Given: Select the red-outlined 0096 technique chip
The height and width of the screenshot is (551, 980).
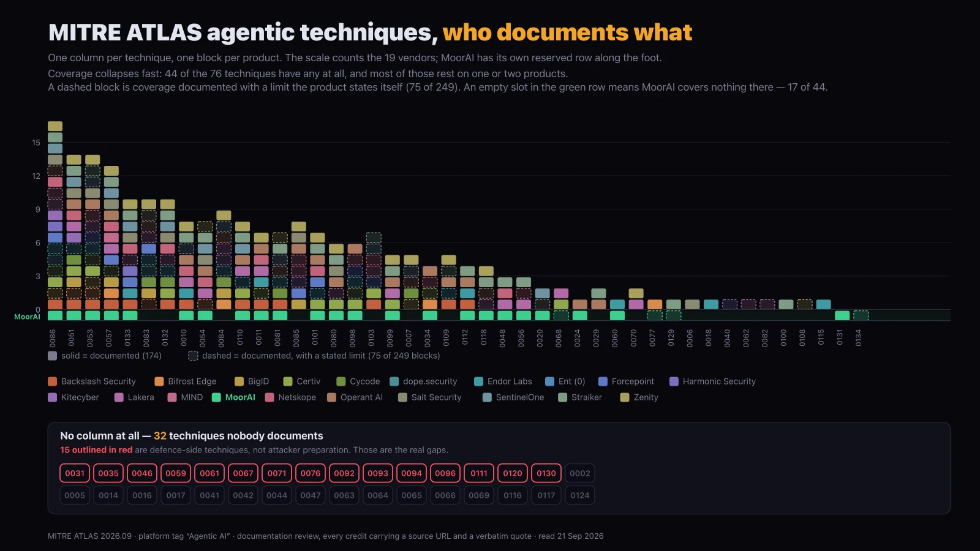Looking at the screenshot, I should click(x=445, y=473).
